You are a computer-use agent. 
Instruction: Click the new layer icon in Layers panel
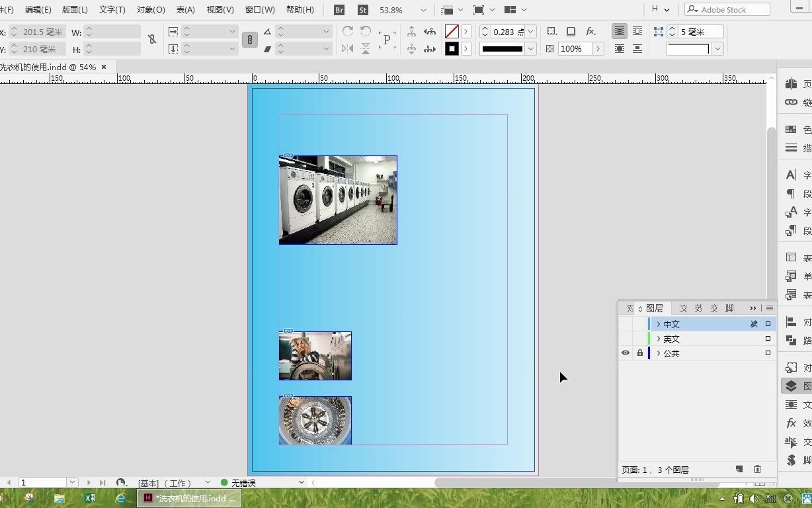coord(739,468)
